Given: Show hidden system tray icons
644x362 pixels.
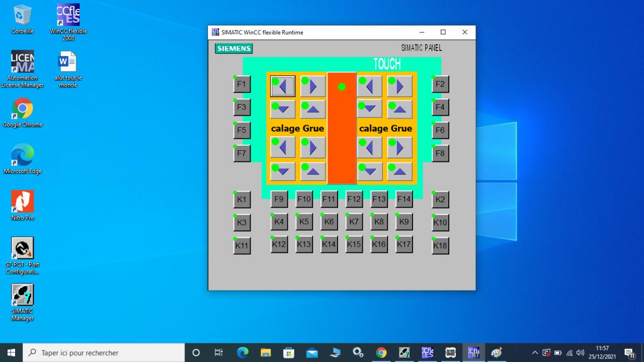Looking at the screenshot, I should pos(535,352).
